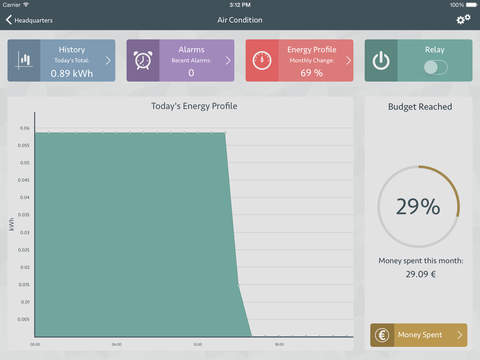Tap the History bar chart icon
Viewport: 480px width, 360px height.
tap(24, 61)
